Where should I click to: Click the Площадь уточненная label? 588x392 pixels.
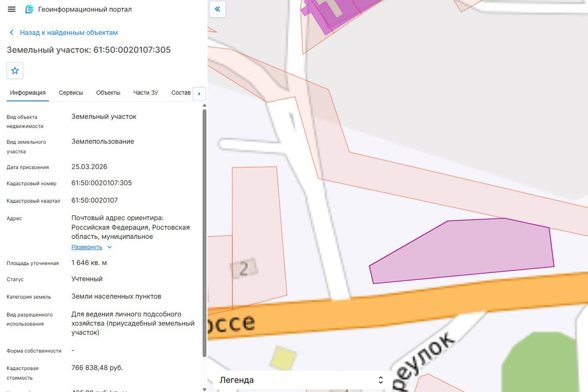click(x=33, y=263)
